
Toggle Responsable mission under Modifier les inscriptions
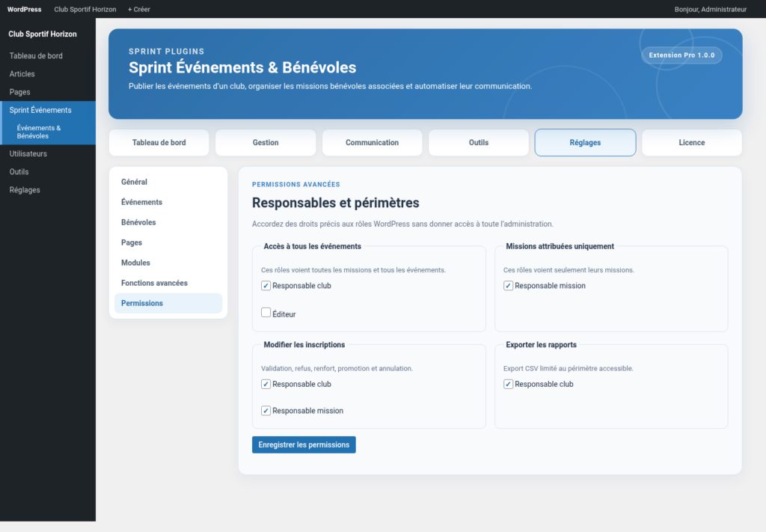tap(266, 411)
